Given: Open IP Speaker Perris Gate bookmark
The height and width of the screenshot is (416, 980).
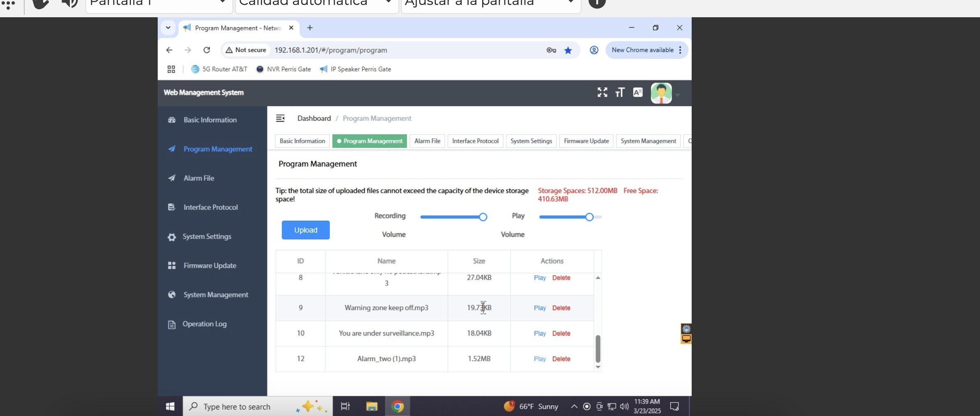Looking at the screenshot, I should (x=356, y=69).
